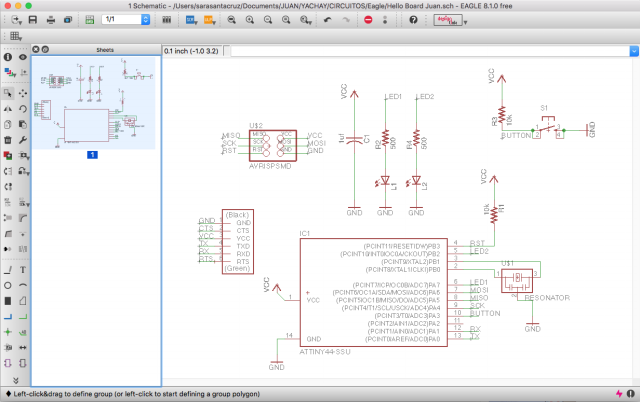Click the Redraw zoom icon
640x402 pixels.
point(286,20)
